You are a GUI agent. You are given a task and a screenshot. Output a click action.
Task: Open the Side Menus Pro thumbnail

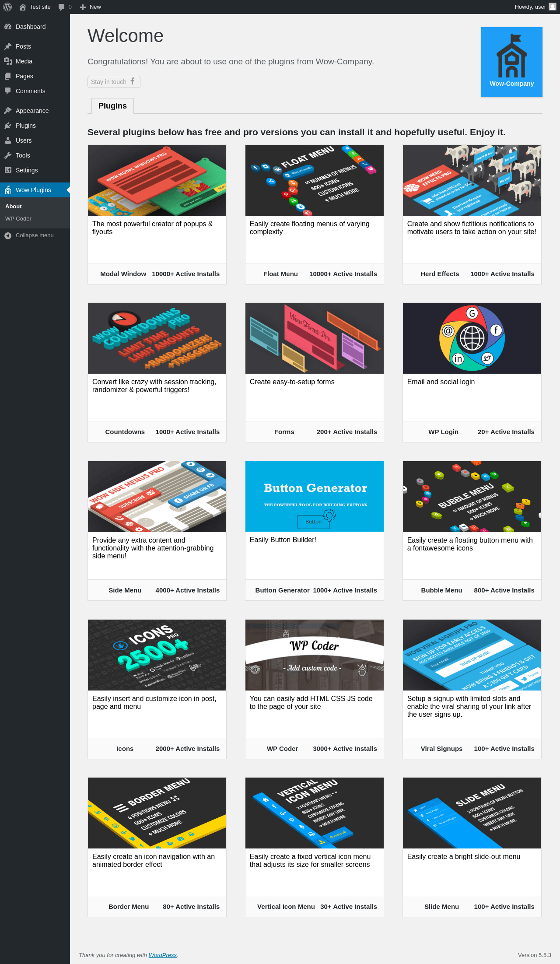click(x=157, y=497)
